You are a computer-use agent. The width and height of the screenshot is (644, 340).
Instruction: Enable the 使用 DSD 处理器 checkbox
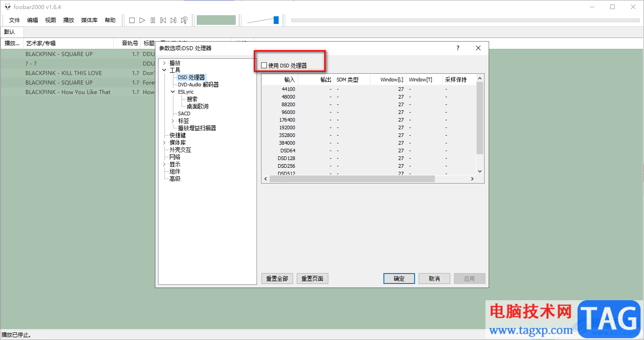point(264,66)
